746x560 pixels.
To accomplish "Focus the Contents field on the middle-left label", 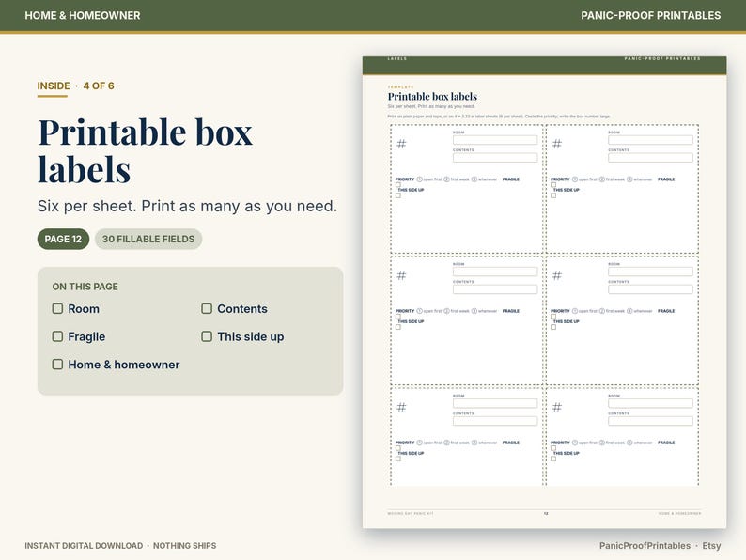I will pos(495,289).
